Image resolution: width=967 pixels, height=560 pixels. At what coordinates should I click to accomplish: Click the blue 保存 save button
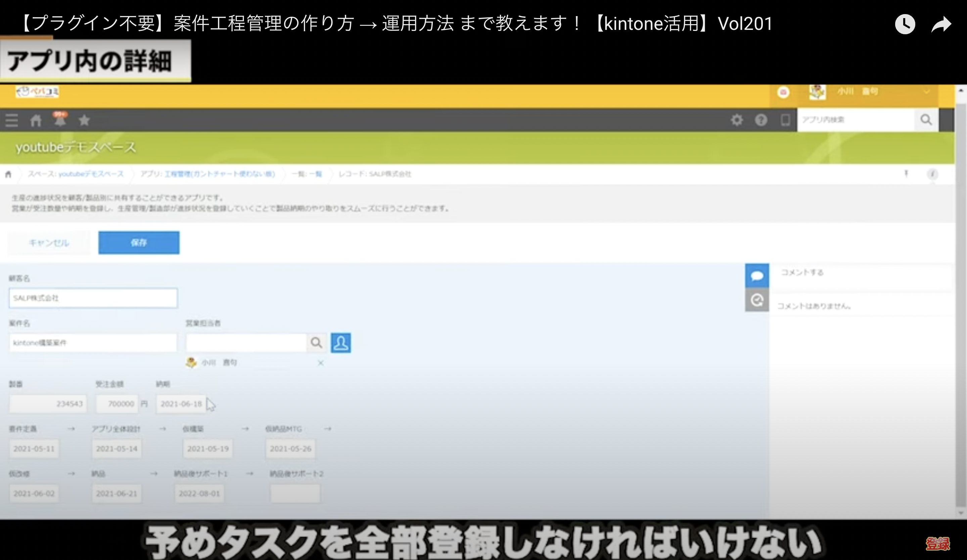click(x=139, y=242)
